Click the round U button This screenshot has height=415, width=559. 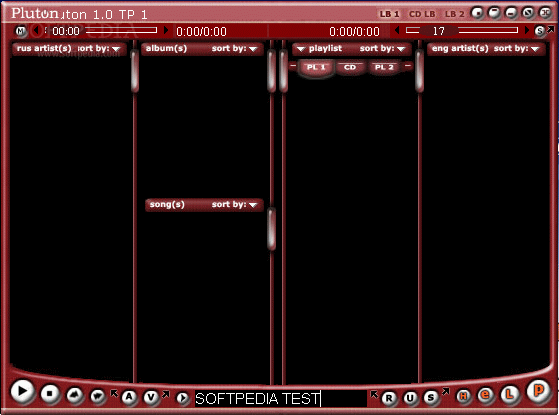click(x=410, y=398)
